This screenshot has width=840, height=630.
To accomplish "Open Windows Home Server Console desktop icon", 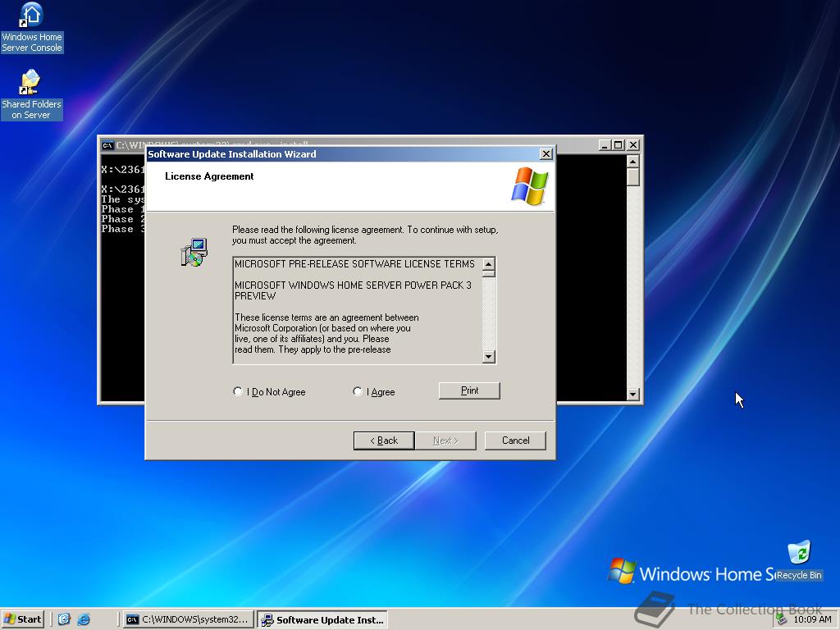I will click(32, 27).
